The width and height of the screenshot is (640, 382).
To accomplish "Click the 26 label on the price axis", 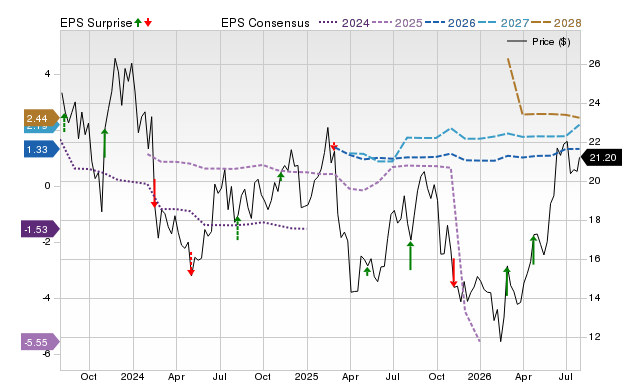I will coord(594,64).
